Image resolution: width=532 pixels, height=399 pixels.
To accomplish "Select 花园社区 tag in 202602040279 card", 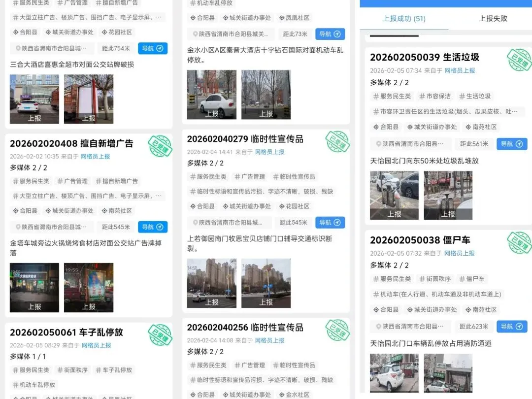I will (x=294, y=206).
